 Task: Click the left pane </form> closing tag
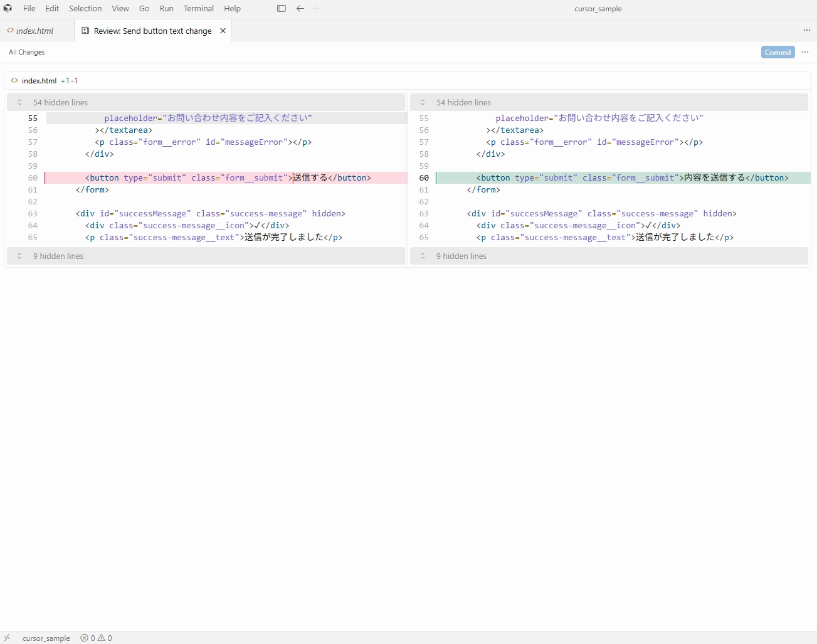[x=92, y=189]
